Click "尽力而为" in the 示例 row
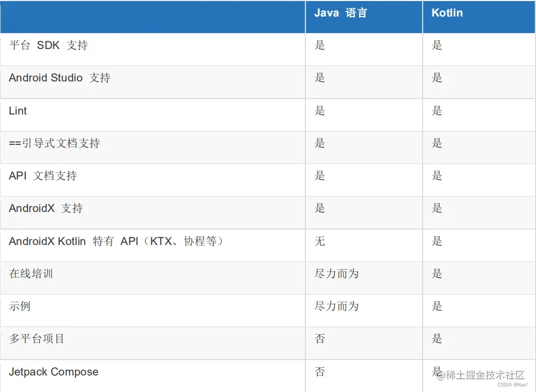The width and height of the screenshot is (536, 392). point(336,306)
